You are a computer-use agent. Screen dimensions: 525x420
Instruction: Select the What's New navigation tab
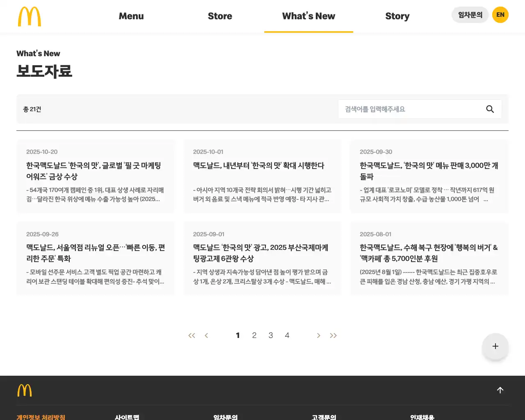308,16
